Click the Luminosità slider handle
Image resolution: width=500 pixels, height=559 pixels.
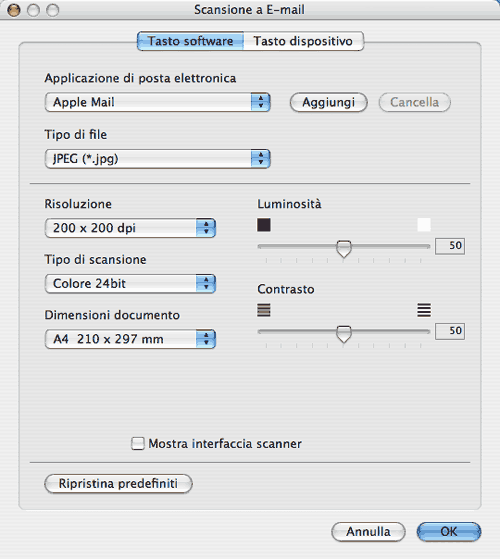click(x=344, y=249)
